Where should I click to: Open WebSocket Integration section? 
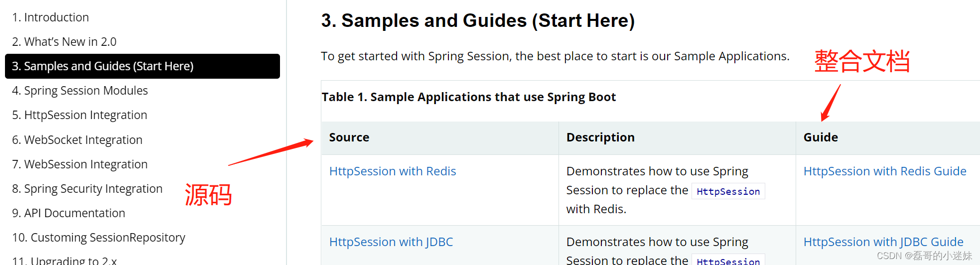tap(77, 140)
